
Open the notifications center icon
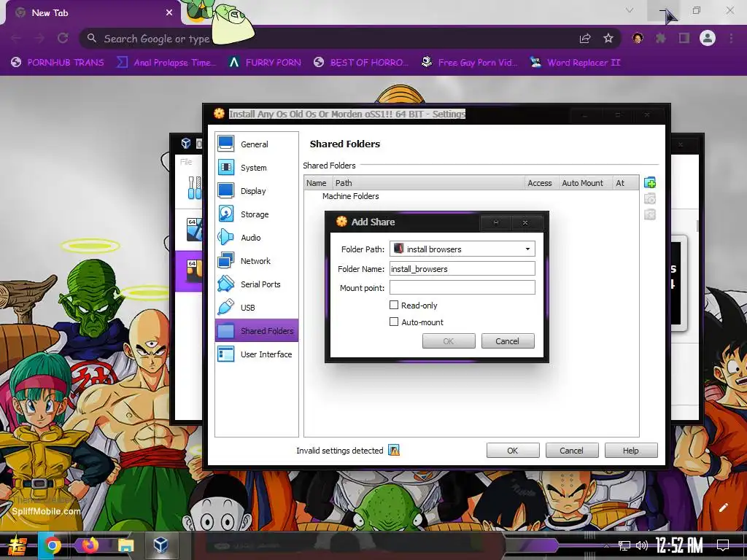pyautogui.click(x=723, y=545)
